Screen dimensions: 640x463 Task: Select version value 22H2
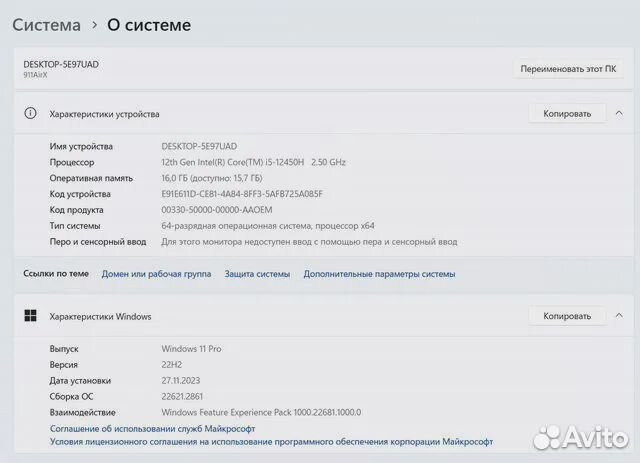click(x=172, y=365)
